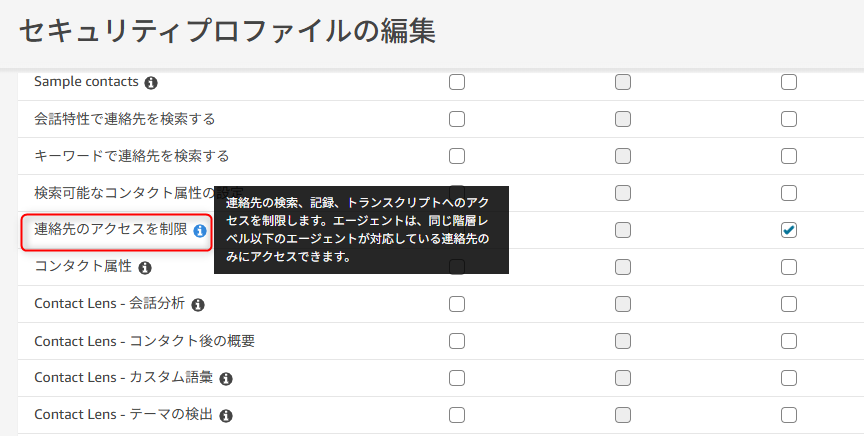Click the セキュリティプロファイルの編集 page heading
Screen dimensions: 864x436
point(227,31)
